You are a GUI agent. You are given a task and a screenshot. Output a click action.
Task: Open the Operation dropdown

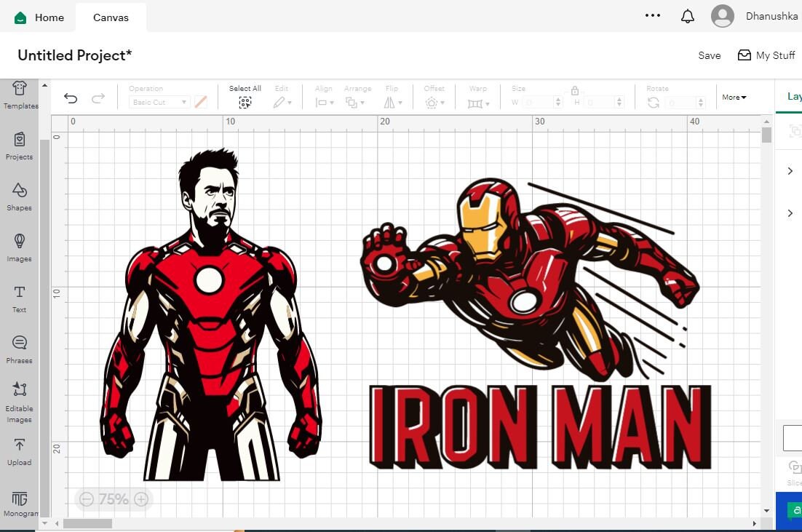pos(159,102)
